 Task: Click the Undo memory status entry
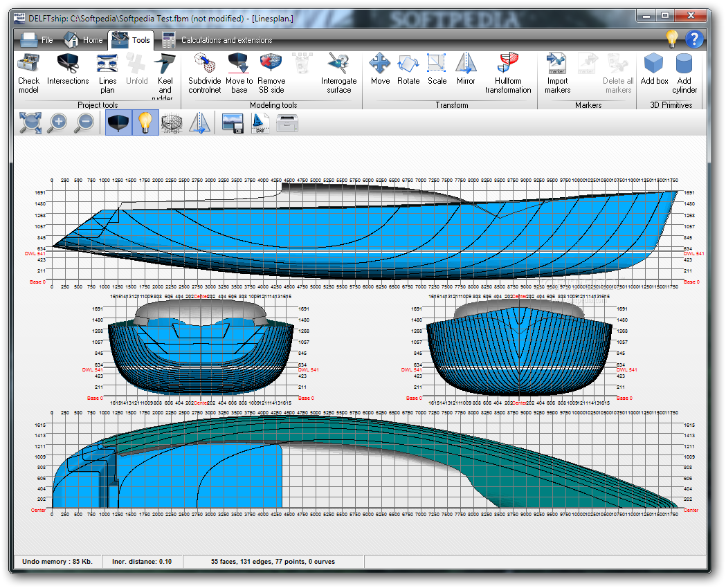(57, 562)
